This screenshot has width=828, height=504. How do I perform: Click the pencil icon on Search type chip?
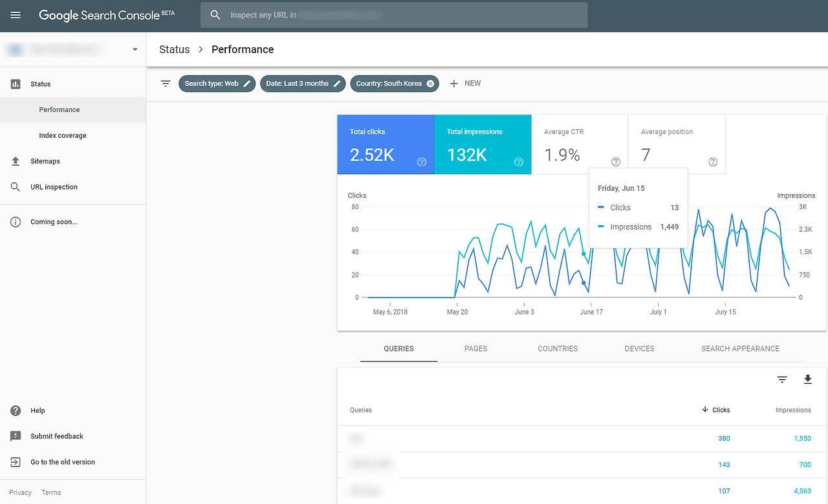tap(246, 83)
